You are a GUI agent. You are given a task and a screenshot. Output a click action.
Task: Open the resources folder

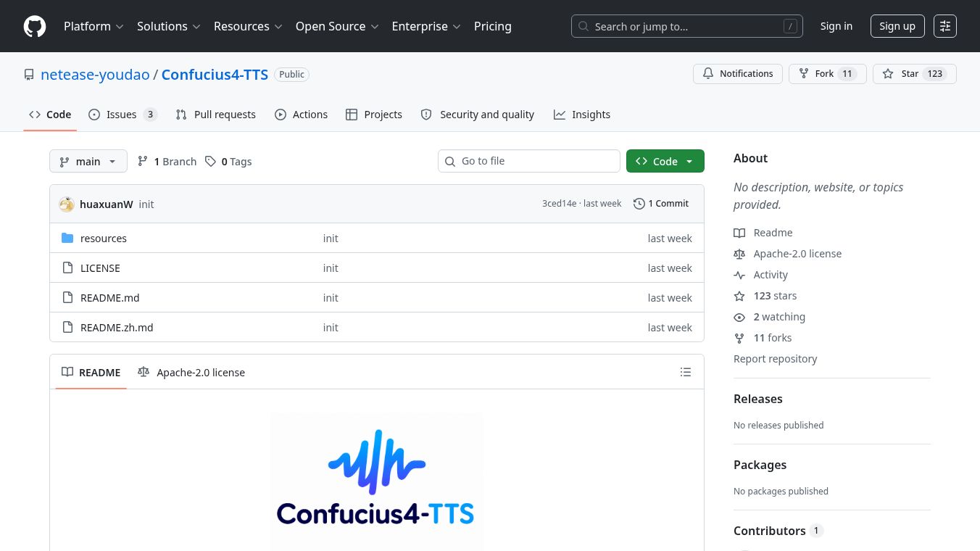pos(104,239)
